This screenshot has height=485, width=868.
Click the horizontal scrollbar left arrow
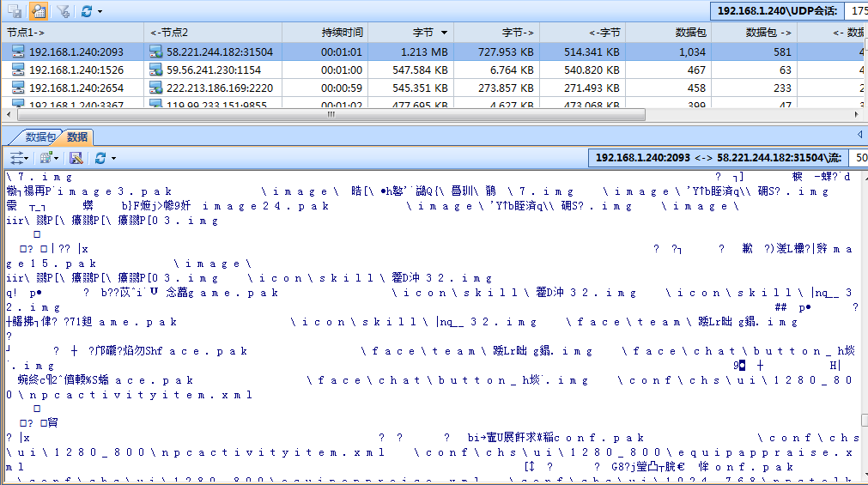(9, 115)
